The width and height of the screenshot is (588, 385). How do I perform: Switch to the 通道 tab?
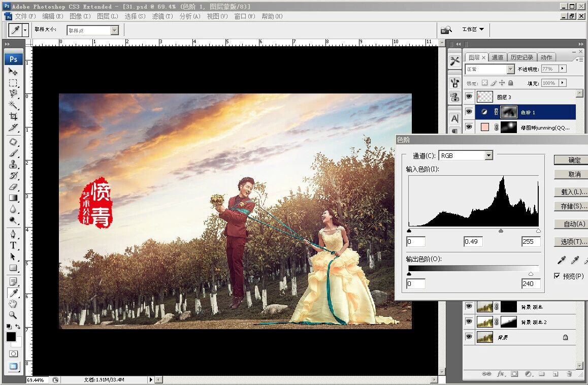pyautogui.click(x=498, y=57)
